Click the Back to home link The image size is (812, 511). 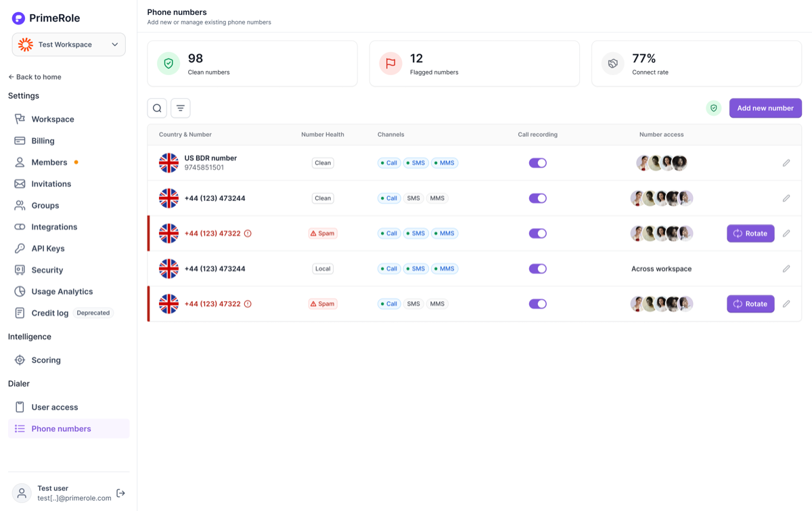pyautogui.click(x=35, y=77)
